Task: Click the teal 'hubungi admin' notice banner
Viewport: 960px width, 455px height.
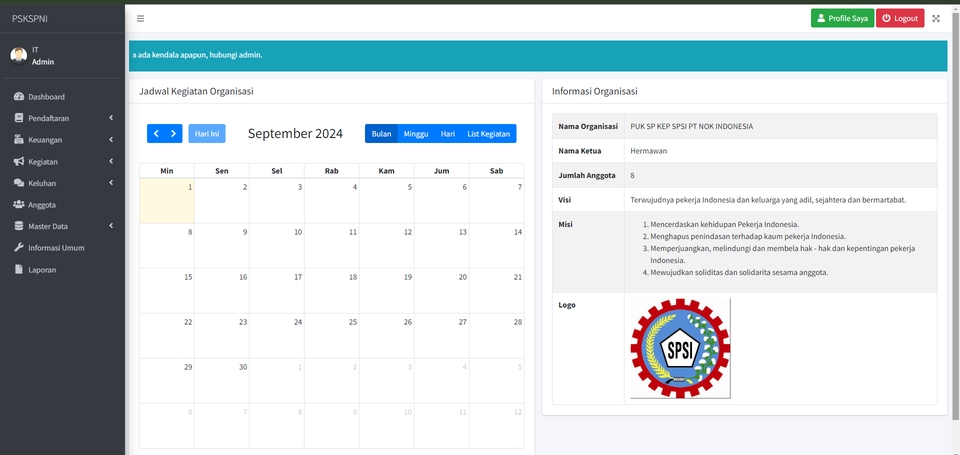Action: coord(538,55)
